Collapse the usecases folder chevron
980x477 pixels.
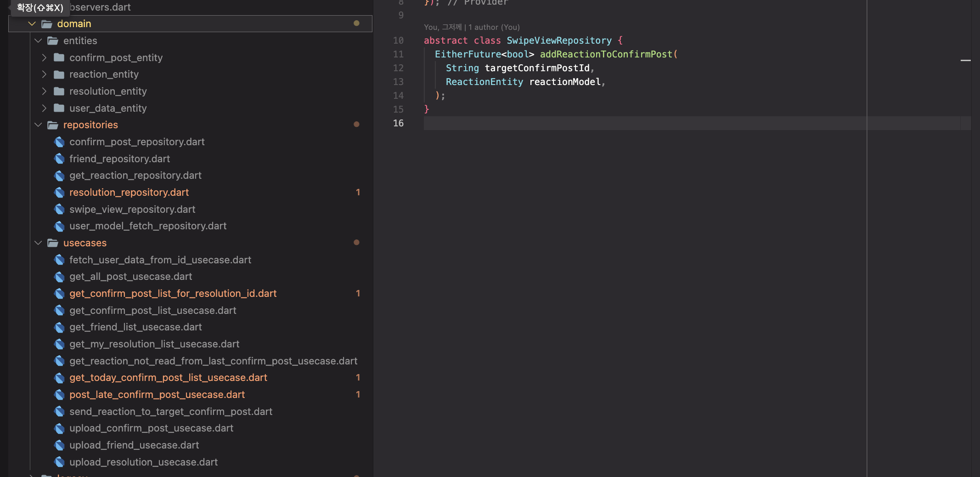tap(38, 243)
